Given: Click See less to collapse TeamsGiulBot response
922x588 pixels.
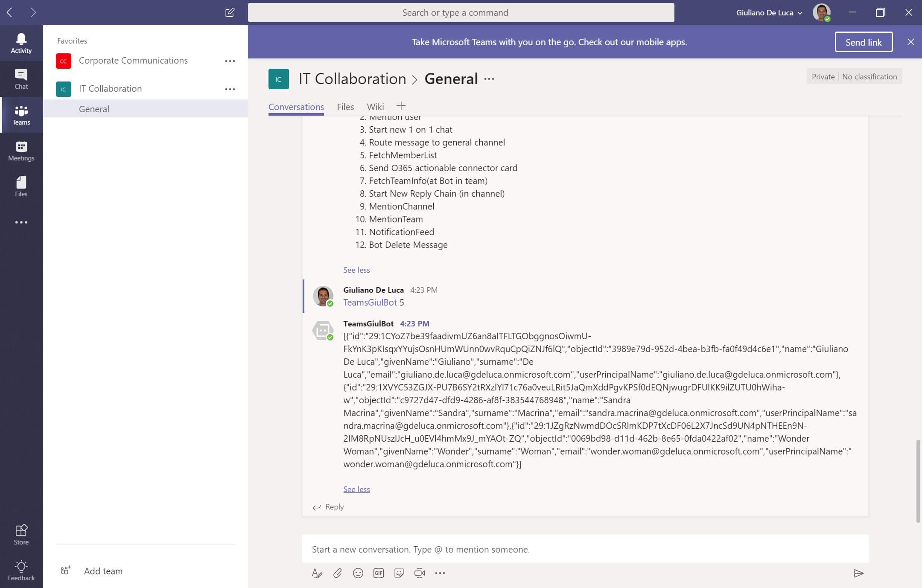Looking at the screenshot, I should pos(356,489).
